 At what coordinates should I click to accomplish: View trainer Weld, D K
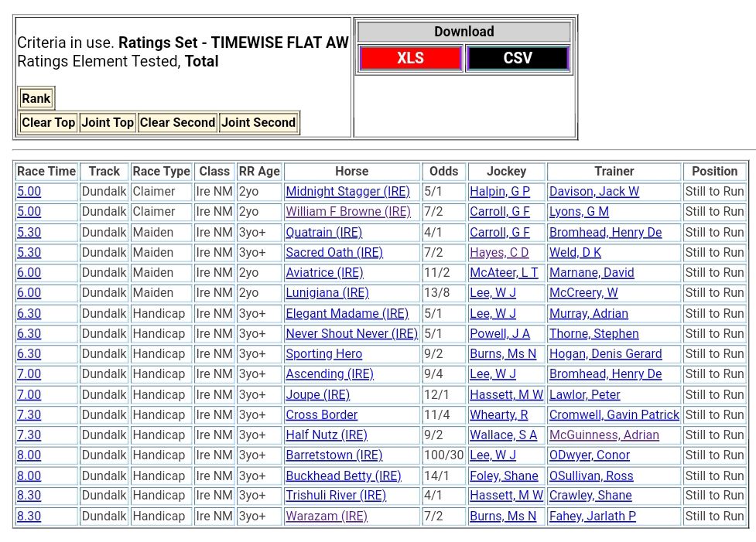point(575,253)
